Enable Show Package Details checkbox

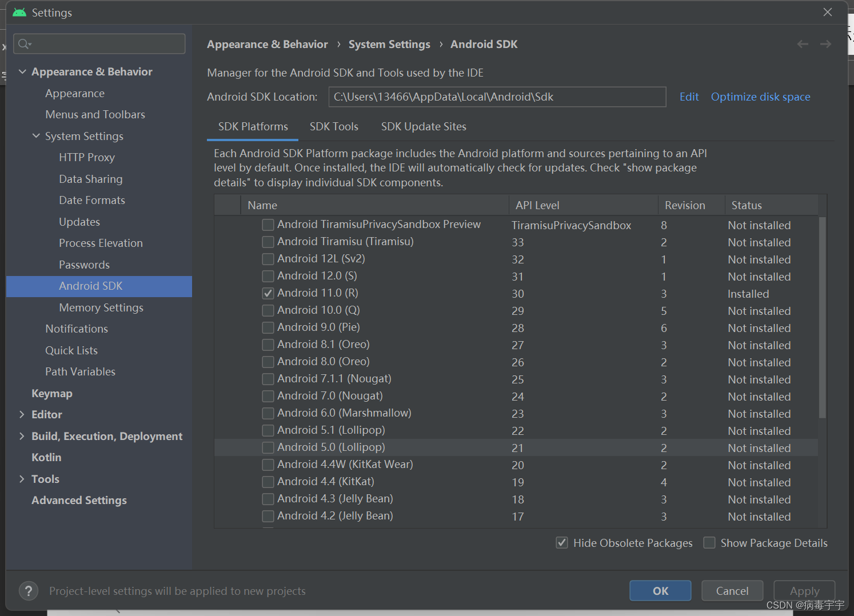coord(709,543)
